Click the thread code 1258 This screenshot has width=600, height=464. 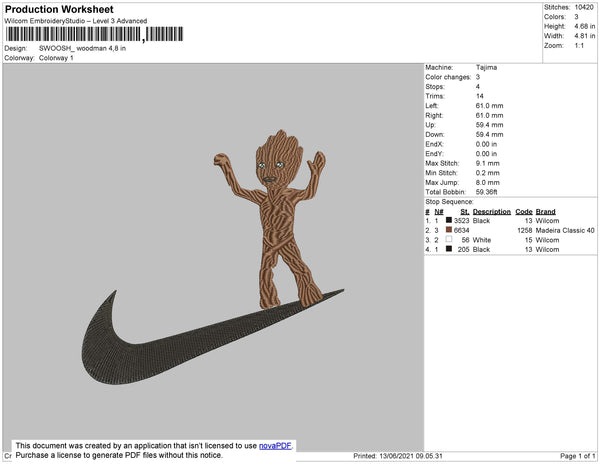525,230
